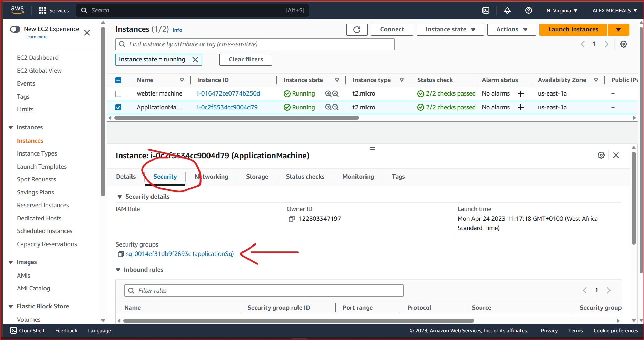The height and width of the screenshot is (340, 644).
Task: Open instances table preferences gear
Action: (623, 44)
